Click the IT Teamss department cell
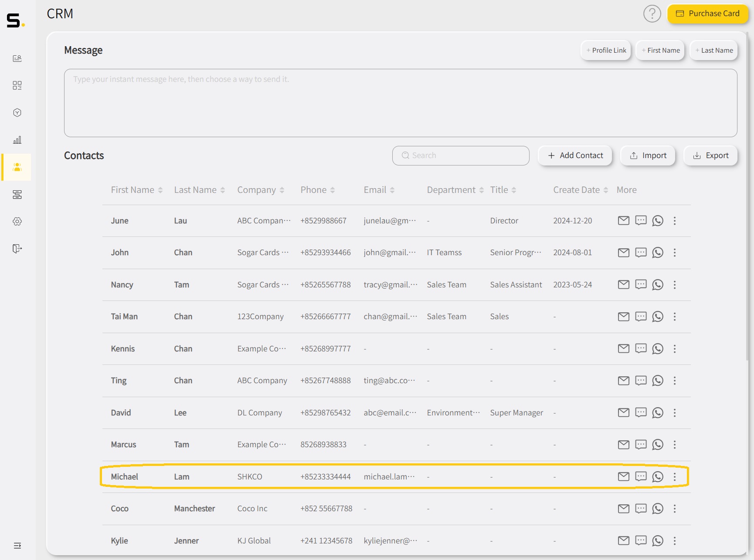The height and width of the screenshot is (560, 754). [444, 253]
